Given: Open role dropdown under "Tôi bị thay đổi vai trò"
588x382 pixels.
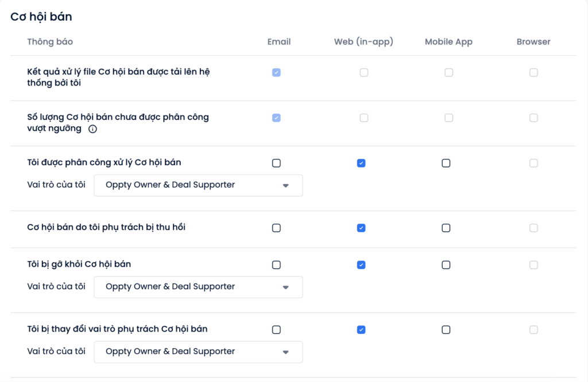Looking at the screenshot, I should pyautogui.click(x=198, y=352).
